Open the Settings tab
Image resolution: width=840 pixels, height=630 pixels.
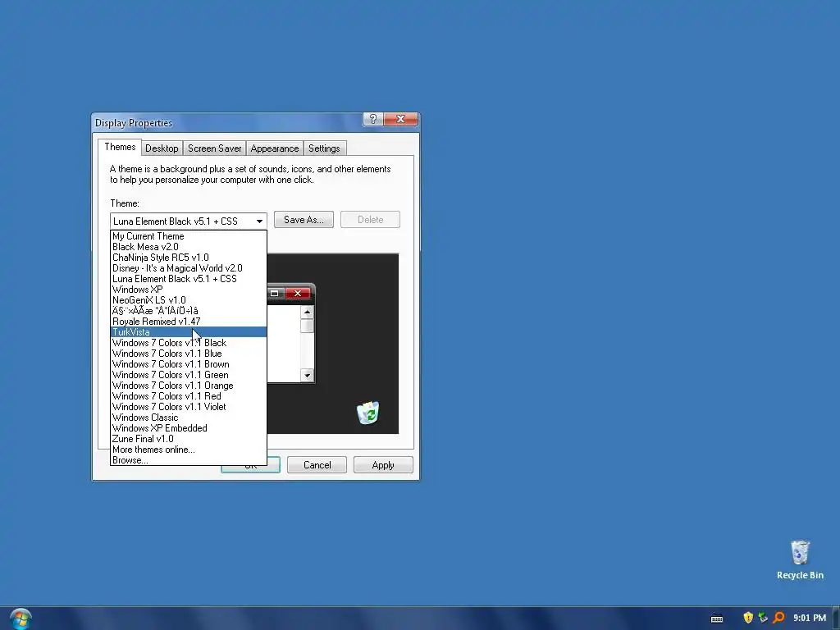[324, 148]
